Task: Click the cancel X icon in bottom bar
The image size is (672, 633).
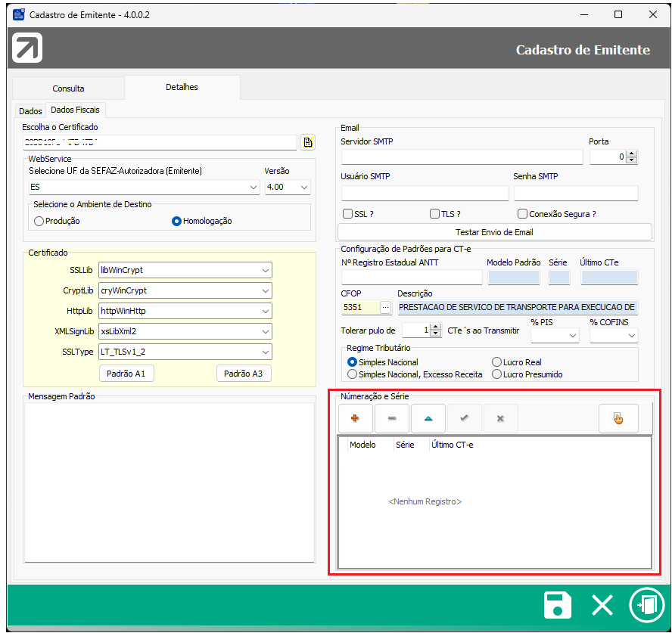Action: tap(602, 605)
